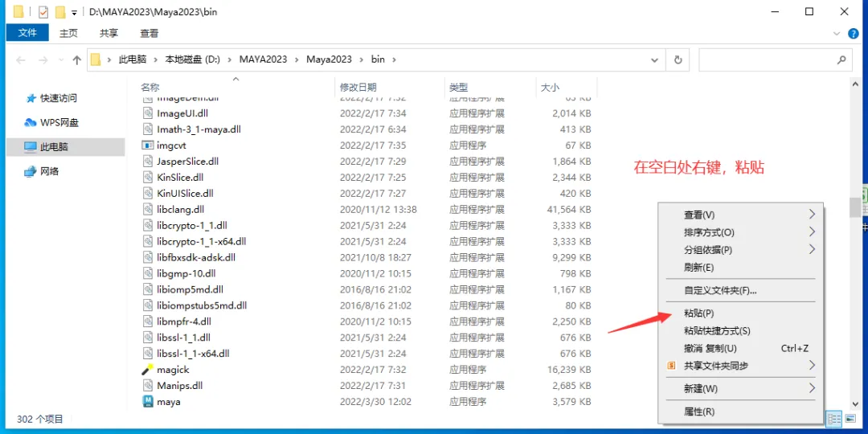Navigate forward with the forward arrow

(x=43, y=59)
